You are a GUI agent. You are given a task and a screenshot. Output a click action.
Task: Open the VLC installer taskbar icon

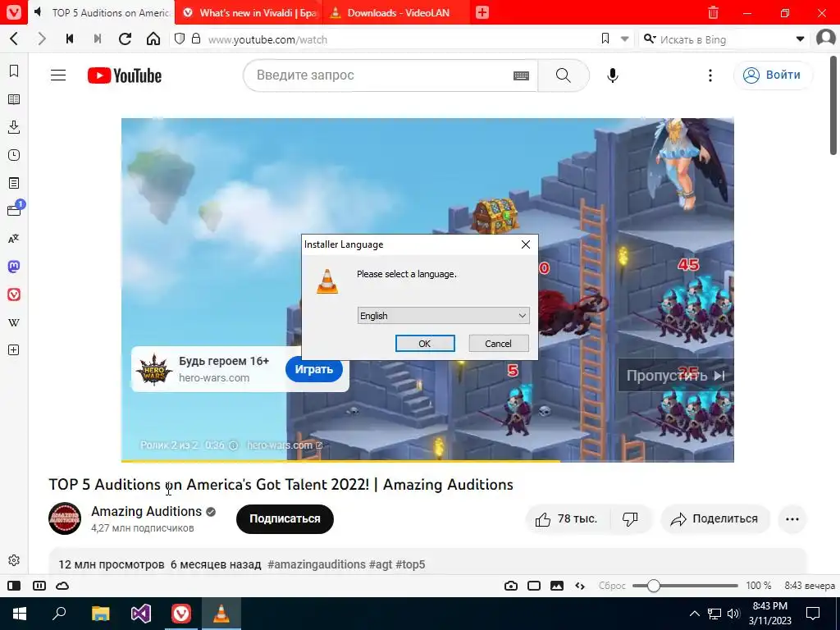click(x=221, y=614)
